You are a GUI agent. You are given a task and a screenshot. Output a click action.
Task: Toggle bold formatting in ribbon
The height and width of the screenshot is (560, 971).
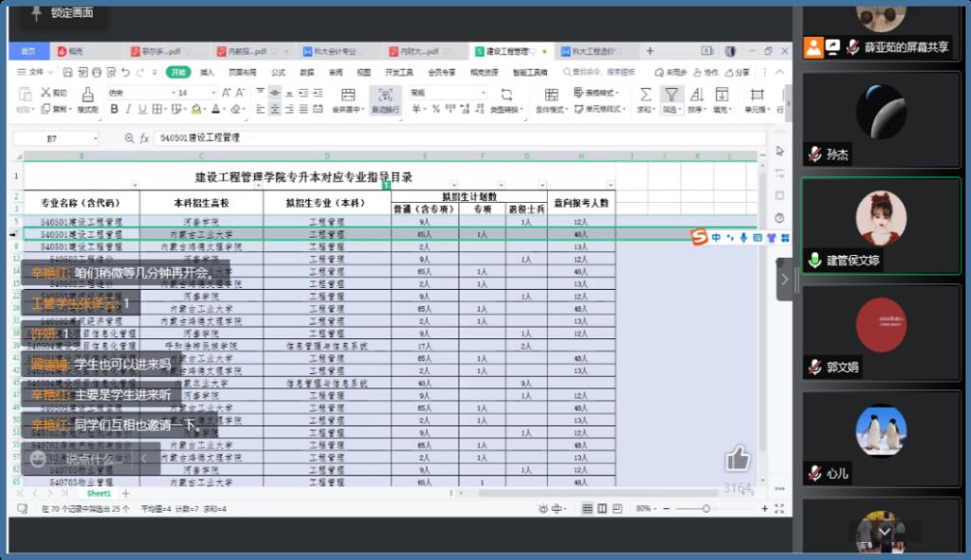[114, 110]
